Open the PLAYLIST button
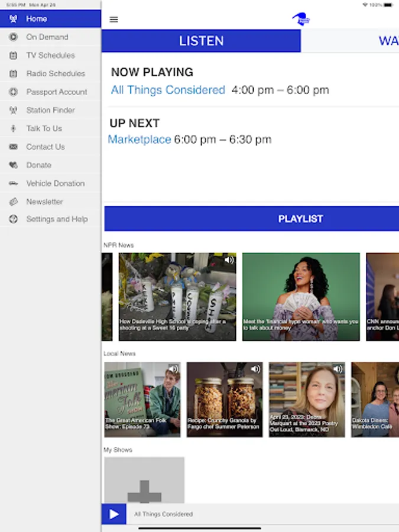The image size is (399, 532). (252, 219)
